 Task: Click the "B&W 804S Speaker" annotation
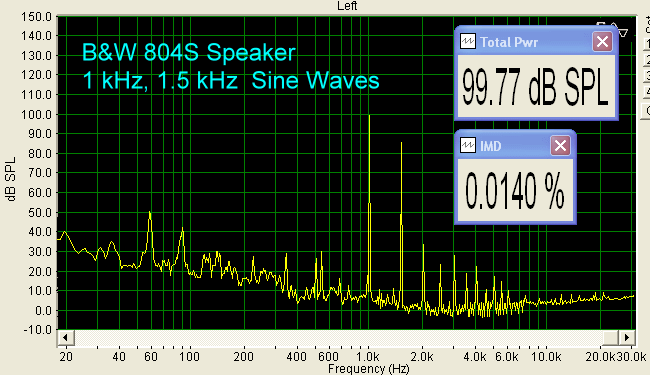(189, 53)
